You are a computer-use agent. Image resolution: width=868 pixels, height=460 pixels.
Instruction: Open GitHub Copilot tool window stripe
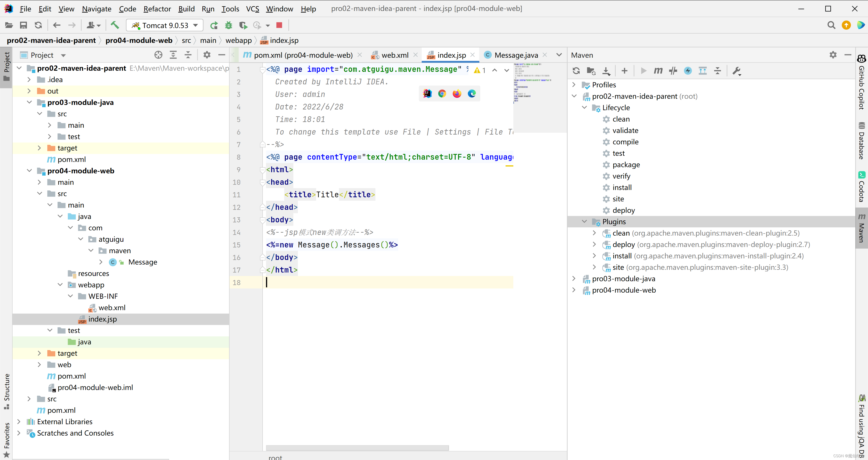[x=861, y=82]
